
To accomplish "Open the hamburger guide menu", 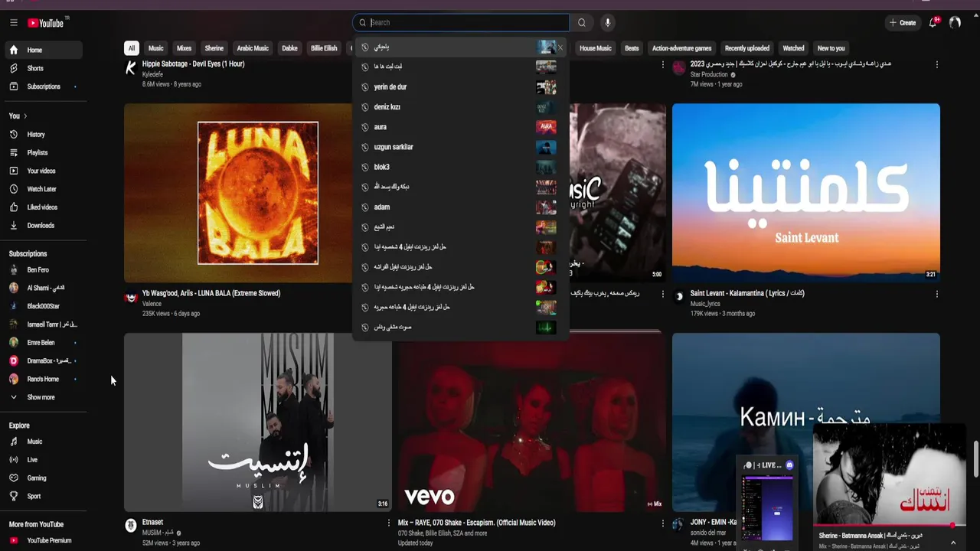I will click(x=14, y=23).
